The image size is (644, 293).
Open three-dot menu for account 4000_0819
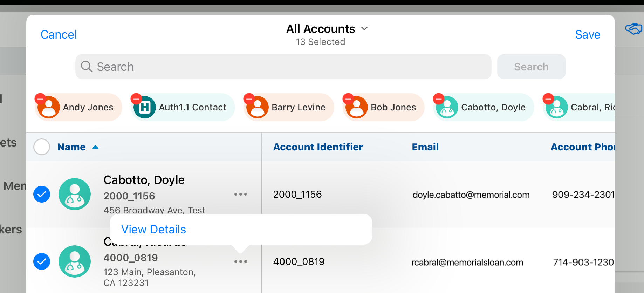pos(241,261)
